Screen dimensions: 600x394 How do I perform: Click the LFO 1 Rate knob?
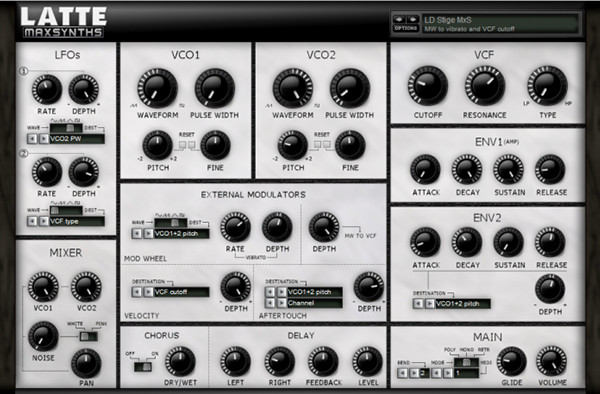47,90
